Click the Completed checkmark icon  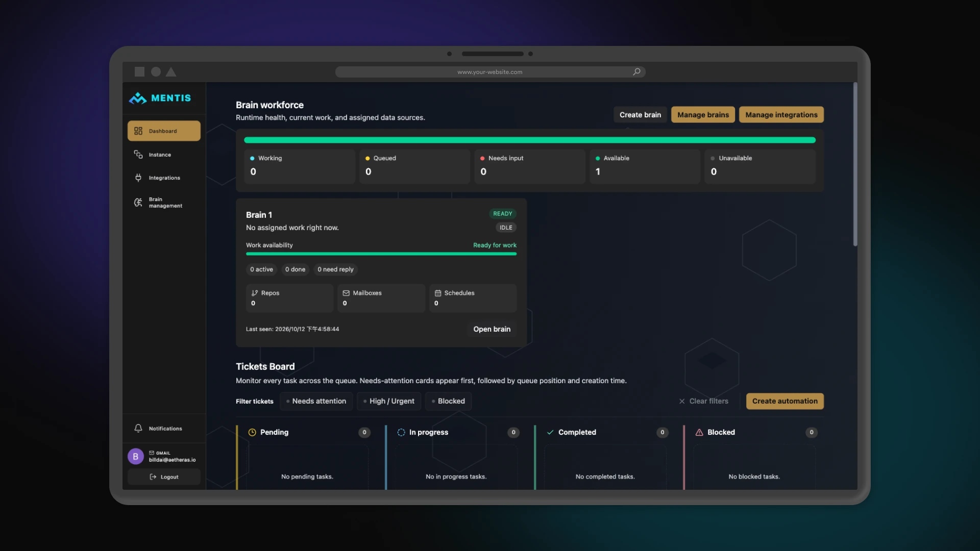[550, 432]
